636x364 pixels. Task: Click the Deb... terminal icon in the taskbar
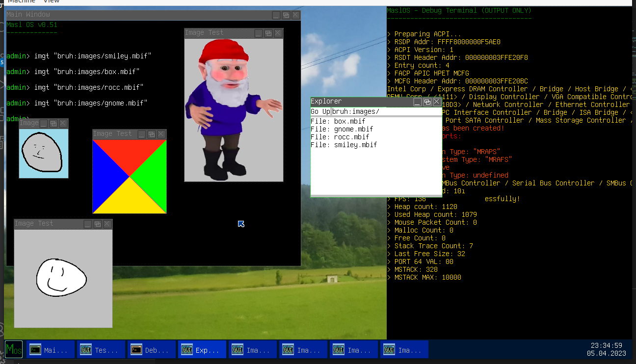pos(136,349)
